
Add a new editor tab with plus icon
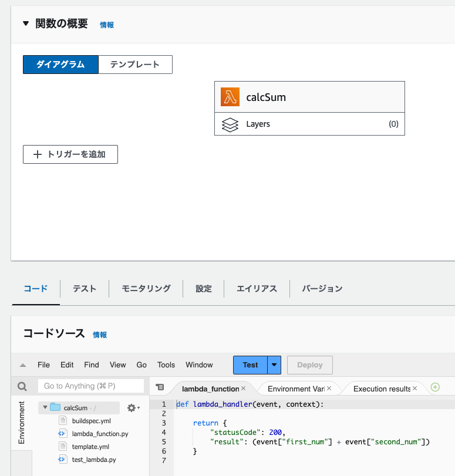435,387
